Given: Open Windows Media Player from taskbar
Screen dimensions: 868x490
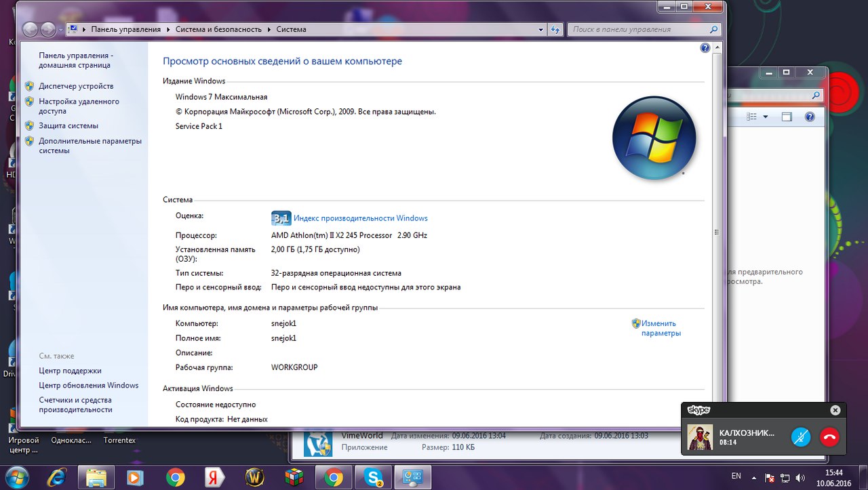Looking at the screenshot, I should click(134, 478).
